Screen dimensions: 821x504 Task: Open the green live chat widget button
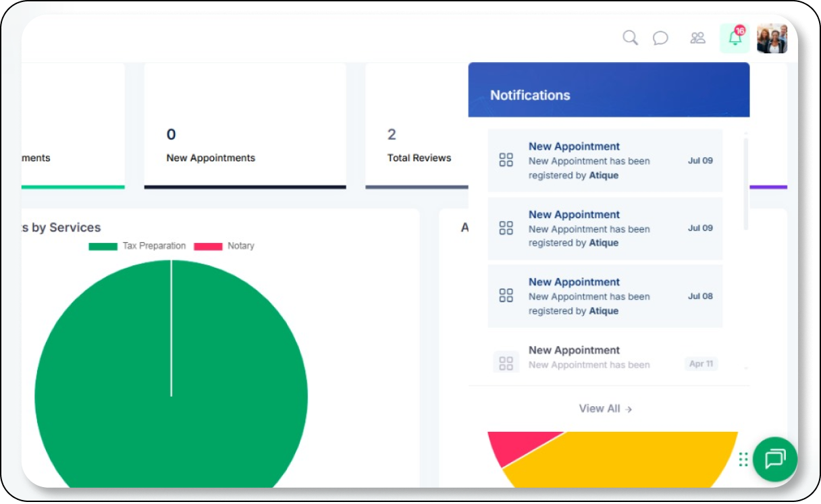[775, 459]
